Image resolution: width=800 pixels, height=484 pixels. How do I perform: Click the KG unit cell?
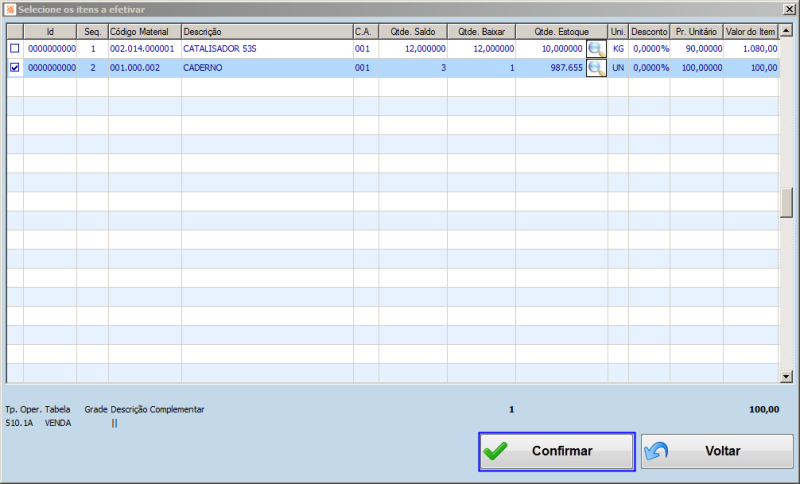point(618,49)
